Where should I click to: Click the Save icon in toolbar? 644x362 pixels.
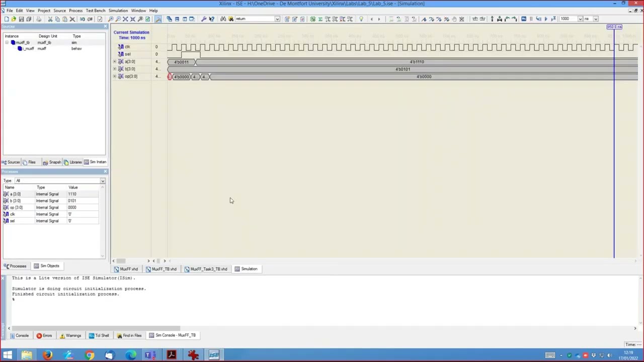(21, 19)
